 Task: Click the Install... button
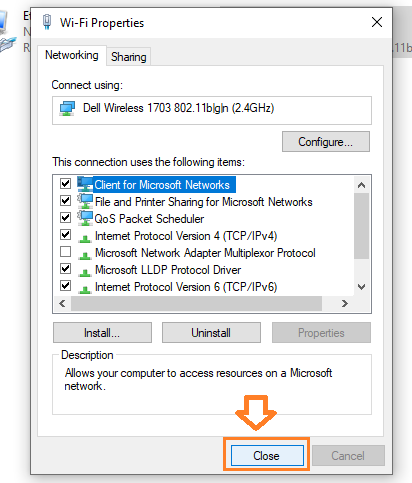click(102, 333)
